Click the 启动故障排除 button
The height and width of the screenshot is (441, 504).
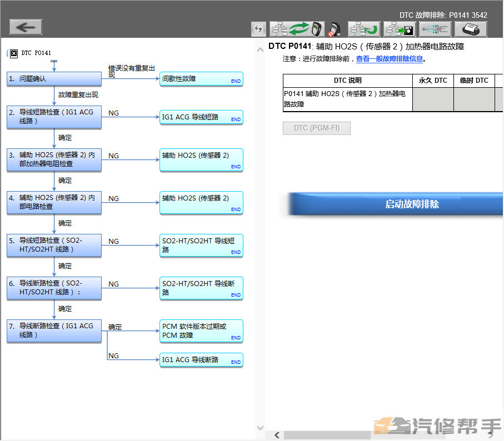point(396,204)
